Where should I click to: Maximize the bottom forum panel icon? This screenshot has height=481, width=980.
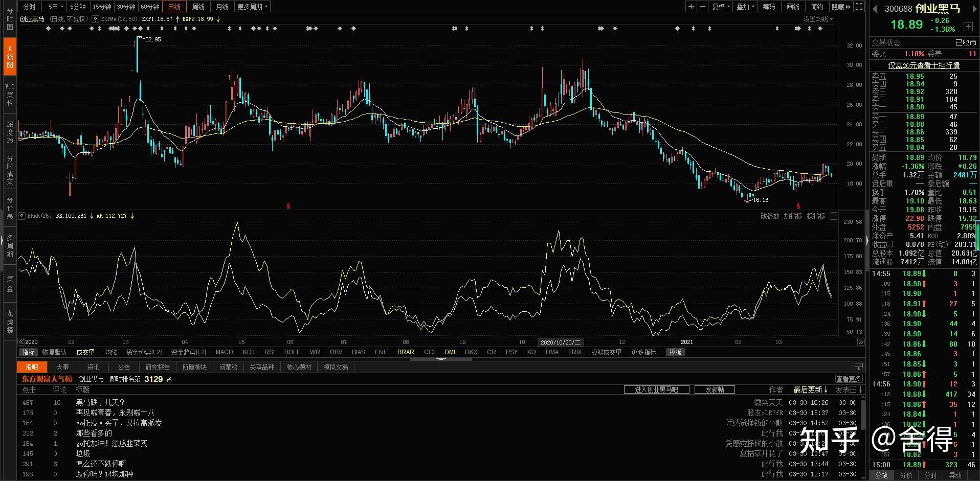(x=859, y=367)
